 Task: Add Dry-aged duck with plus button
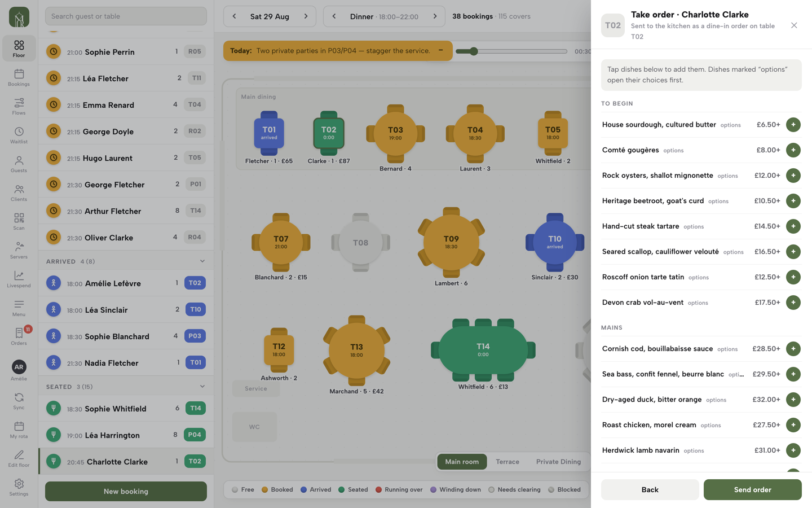tap(793, 400)
